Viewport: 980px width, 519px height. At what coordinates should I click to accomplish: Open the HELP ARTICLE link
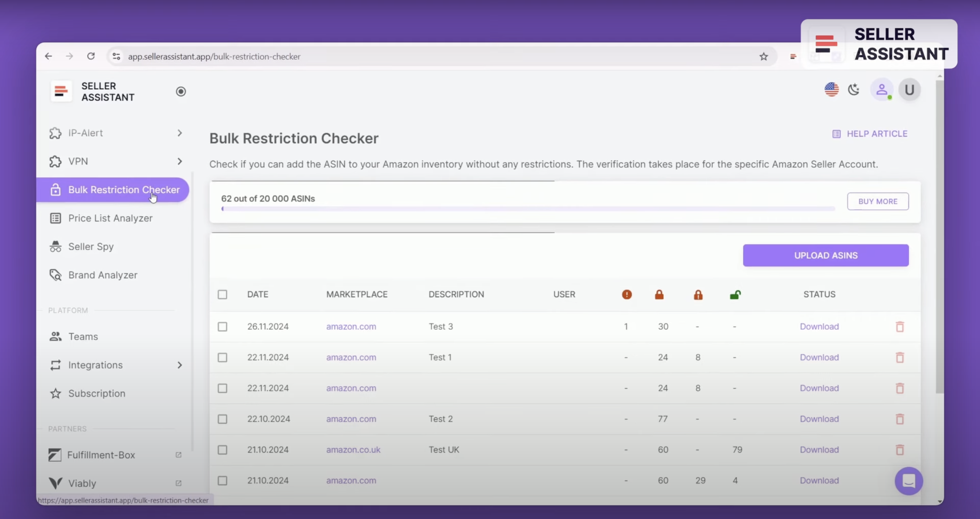(877, 133)
